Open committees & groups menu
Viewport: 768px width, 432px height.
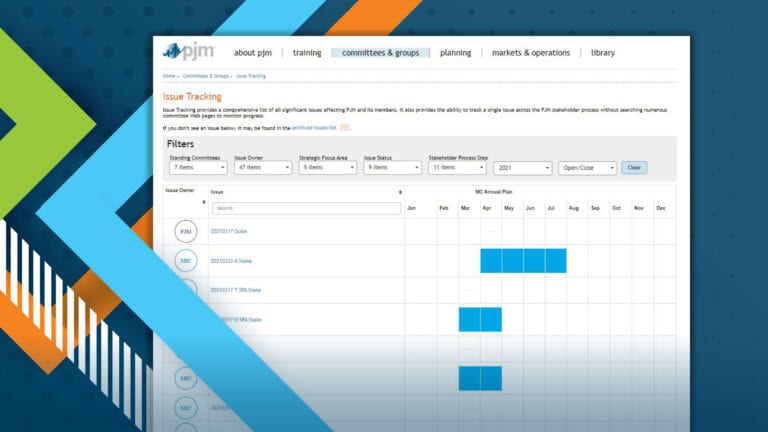pyautogui.click(x=381, y=52)
